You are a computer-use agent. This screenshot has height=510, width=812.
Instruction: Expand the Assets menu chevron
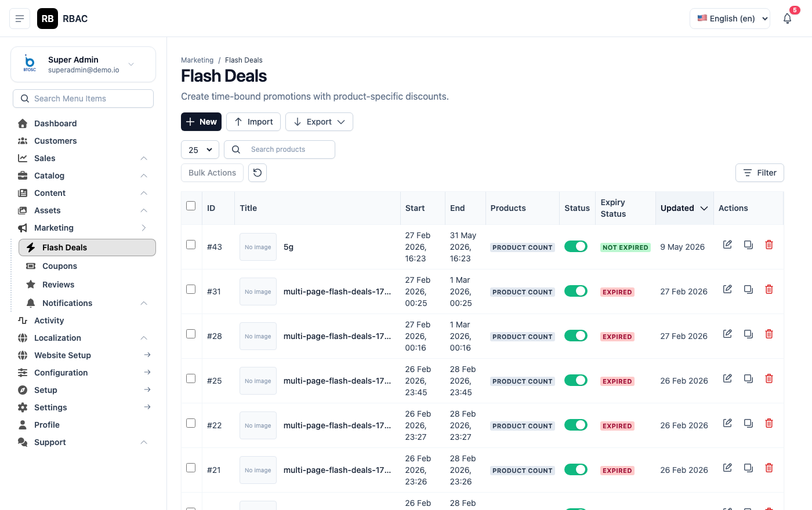coord(144,210)
